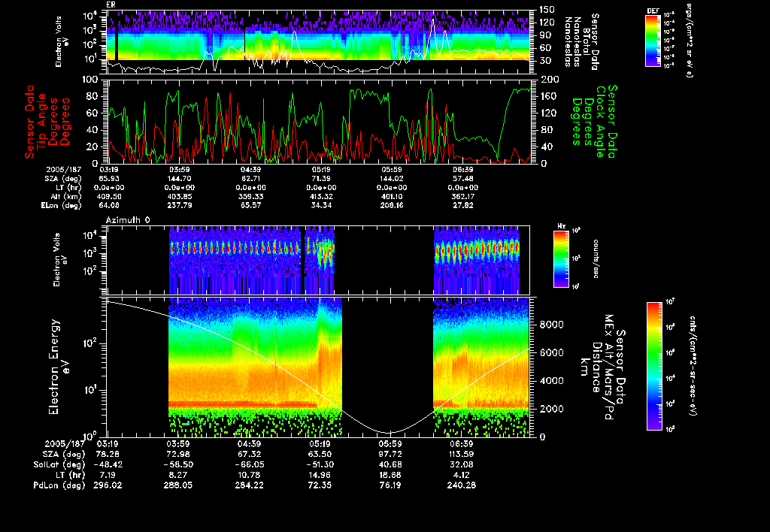Click the SolLat (deg) row label

pos(59,464)
